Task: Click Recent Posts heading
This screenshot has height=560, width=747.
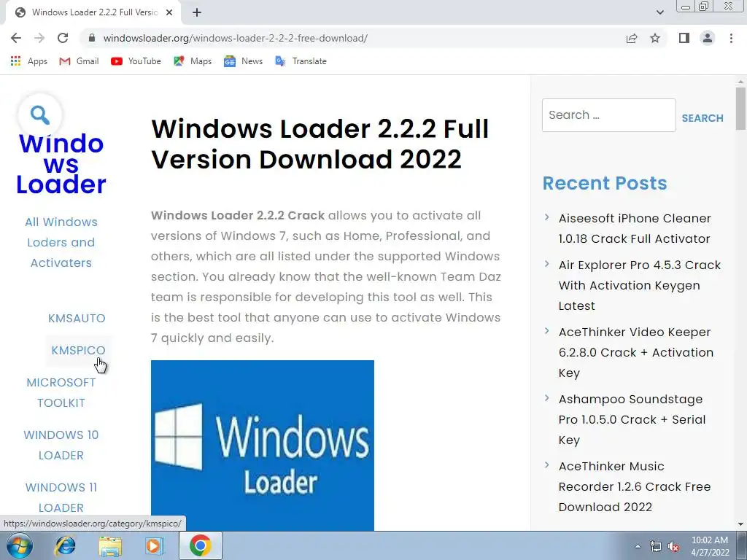Action: pyautogui.click(x=605, y=183)
